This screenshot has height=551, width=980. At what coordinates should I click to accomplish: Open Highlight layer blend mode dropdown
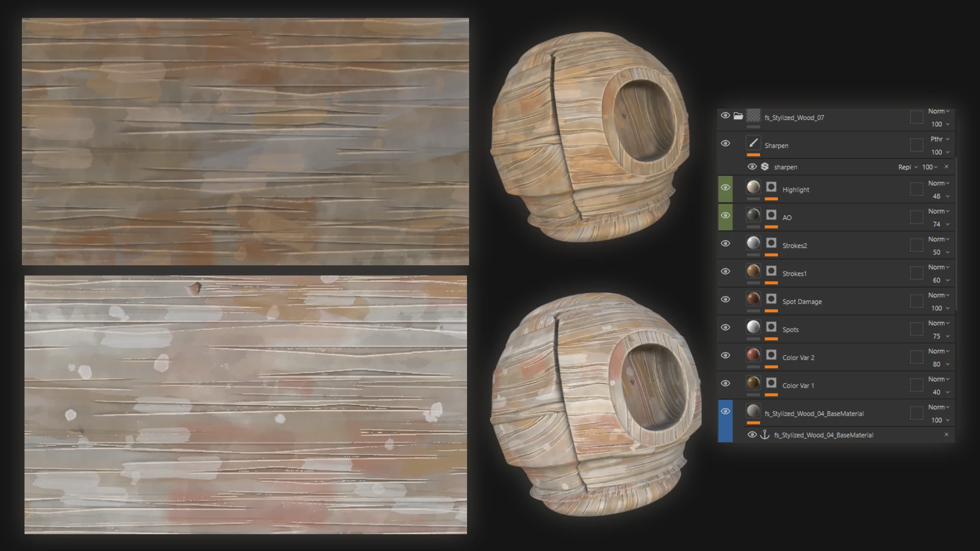click(x=939, y=183)
